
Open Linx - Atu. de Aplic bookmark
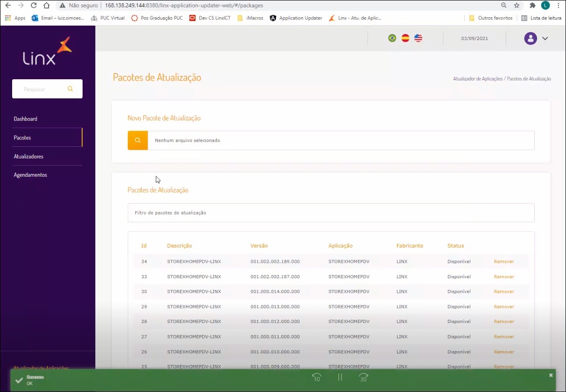[356, 18]
